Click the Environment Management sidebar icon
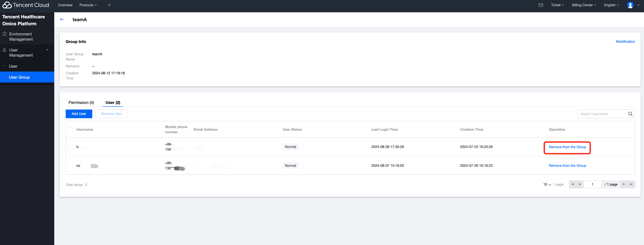644x245 pixels. point(5,34)
